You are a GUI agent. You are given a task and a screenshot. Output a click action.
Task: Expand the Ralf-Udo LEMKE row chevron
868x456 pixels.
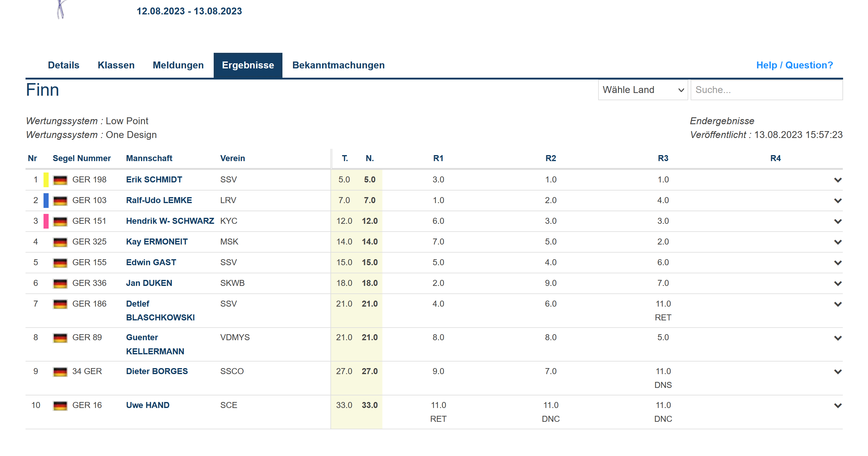(838, 201)
